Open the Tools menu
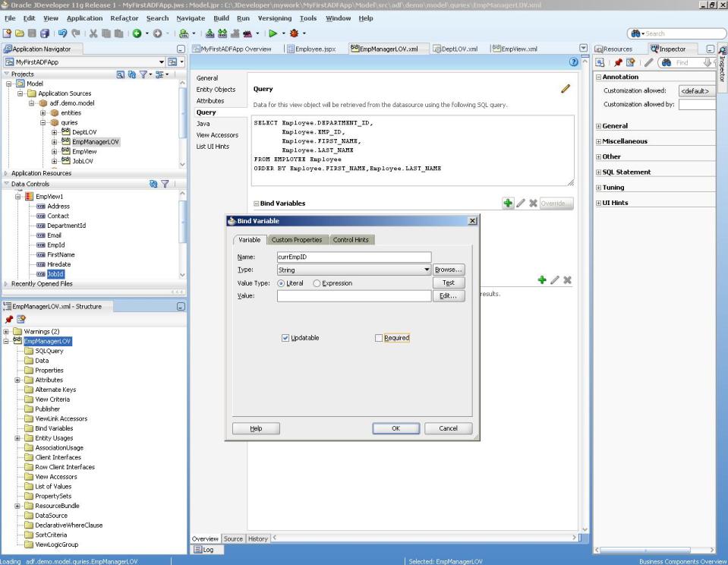The image size is (728, 565). (x=307, y=18)
